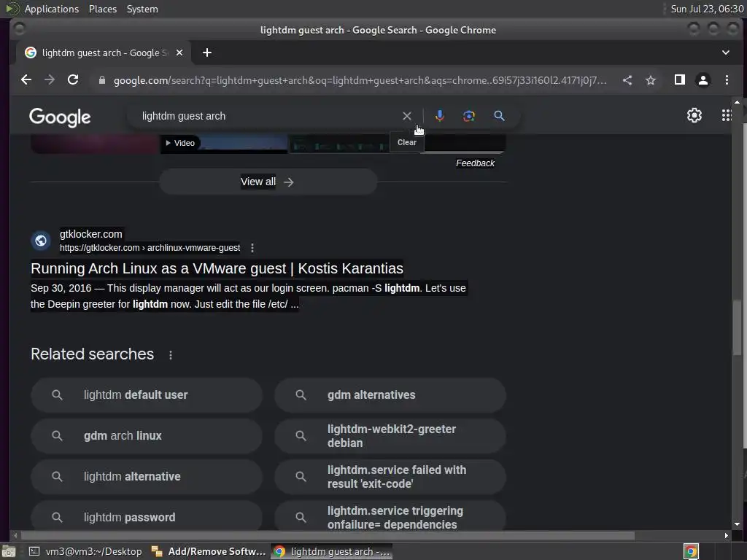Image resolution: width=747 pixels, height=560 pixels.
Task: Click the Chrome address bar URL
Action: (360, 80)
